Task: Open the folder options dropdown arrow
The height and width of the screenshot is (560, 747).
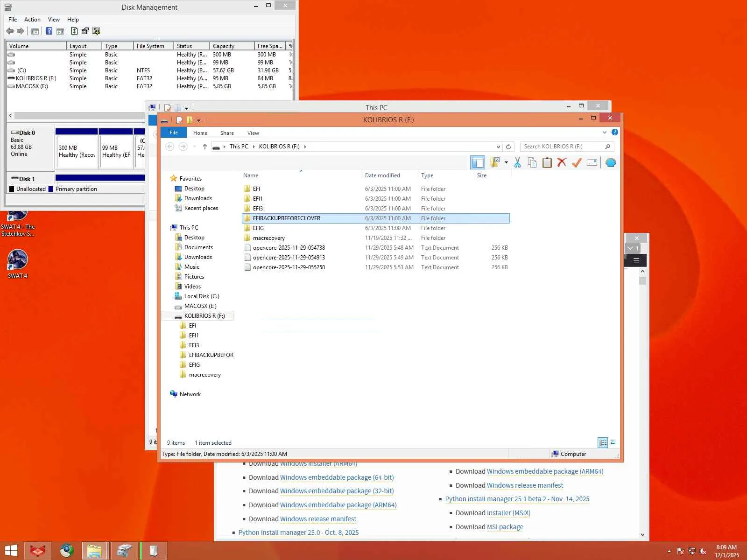Action: (506, 162)
